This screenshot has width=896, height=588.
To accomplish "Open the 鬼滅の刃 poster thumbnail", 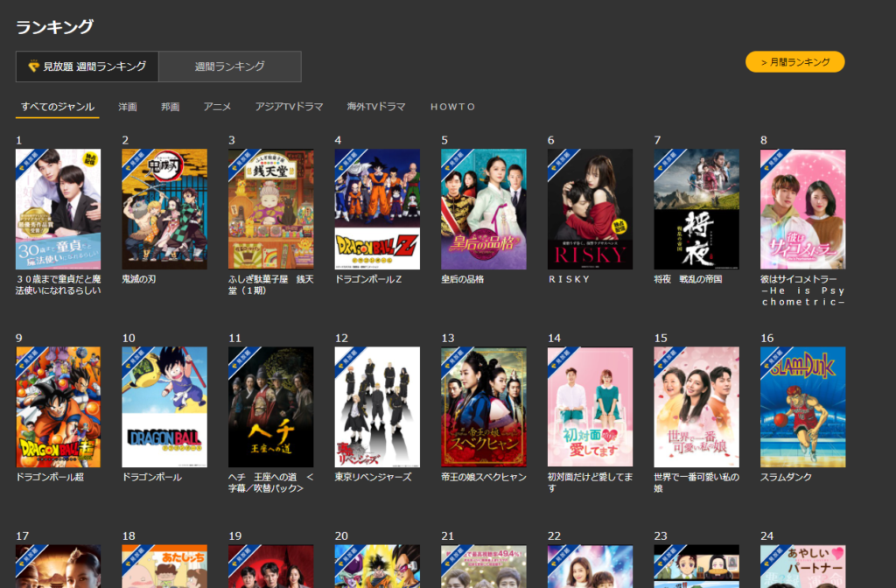I will click(164, 209).
